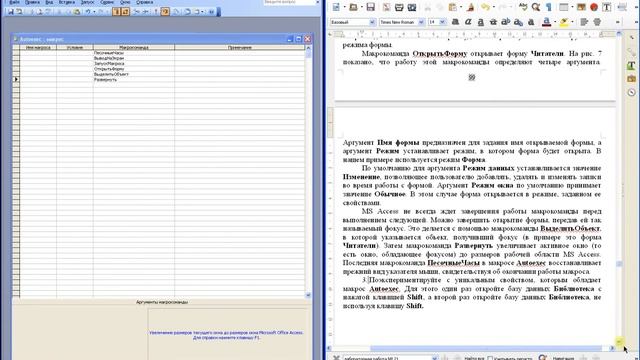The height and width of the screenshot is (360, 640).
Task: Click the current-row selector arrow beside Развернуть
Action: pos(16,79)
